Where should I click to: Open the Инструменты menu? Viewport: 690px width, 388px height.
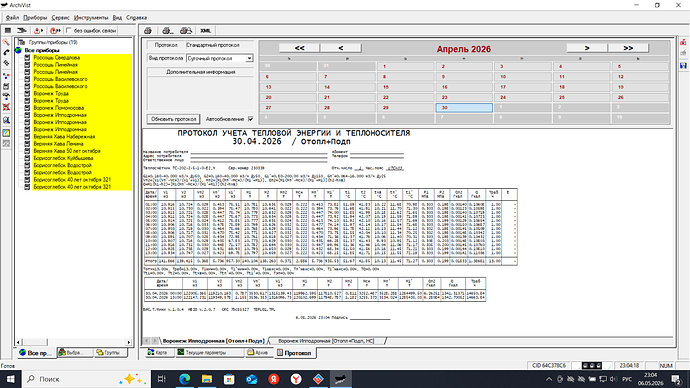tap(91, 18)
